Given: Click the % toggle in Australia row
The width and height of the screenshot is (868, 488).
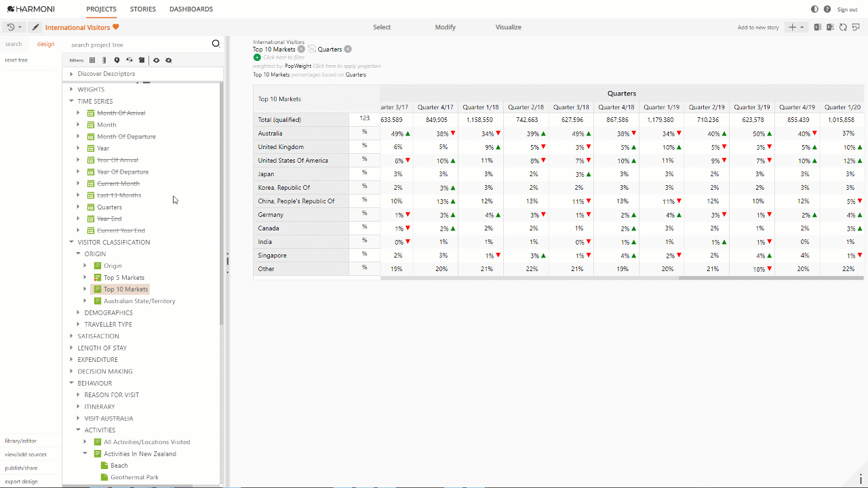Looking at the screenshot, I should pyautogui.click(x=365, y=132).
